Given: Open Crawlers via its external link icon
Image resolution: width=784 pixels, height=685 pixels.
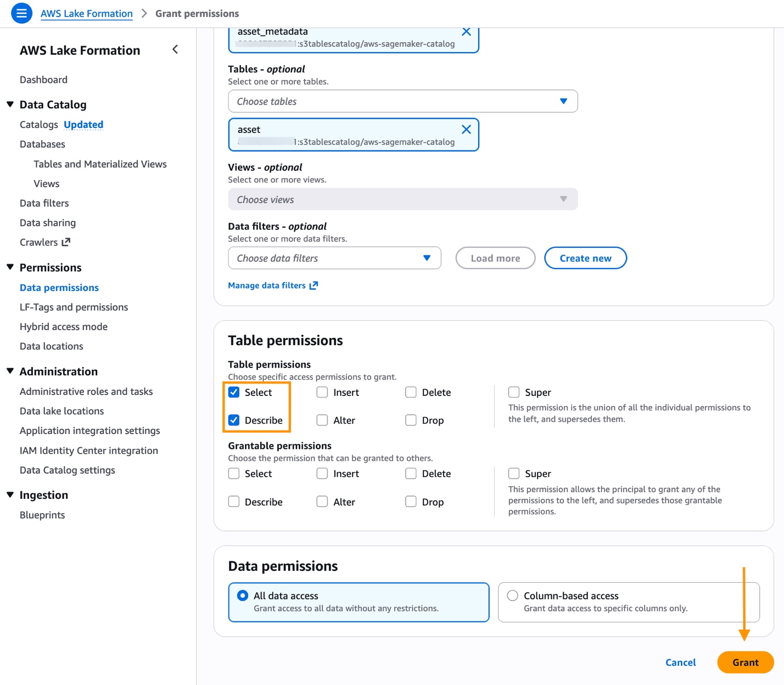Looking at the screenshot, I should [66, 242].
